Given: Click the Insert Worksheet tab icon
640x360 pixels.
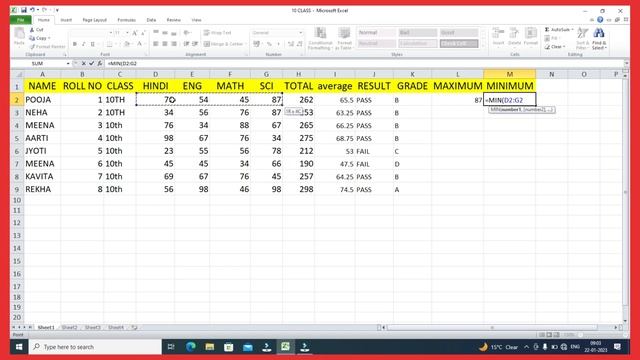Looking at the screenshot, I should [134, 327].
